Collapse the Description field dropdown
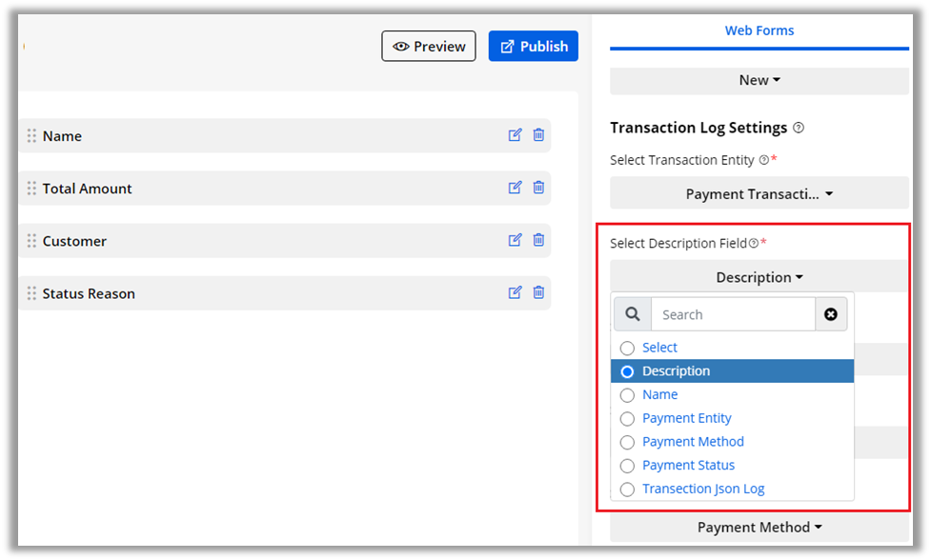This screenshot has width=931, height=560. [x=759, y=277]
